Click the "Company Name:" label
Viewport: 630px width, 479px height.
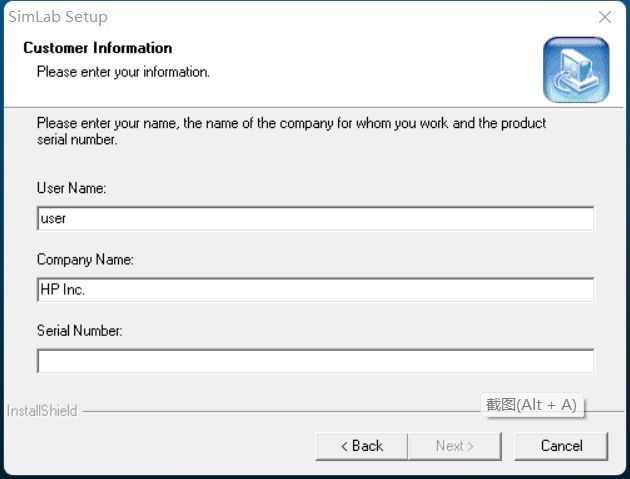85,259
